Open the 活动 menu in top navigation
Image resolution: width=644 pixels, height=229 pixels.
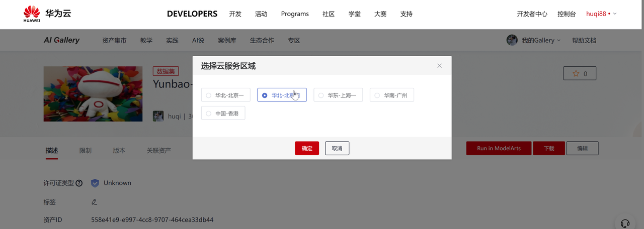point(262,14)
